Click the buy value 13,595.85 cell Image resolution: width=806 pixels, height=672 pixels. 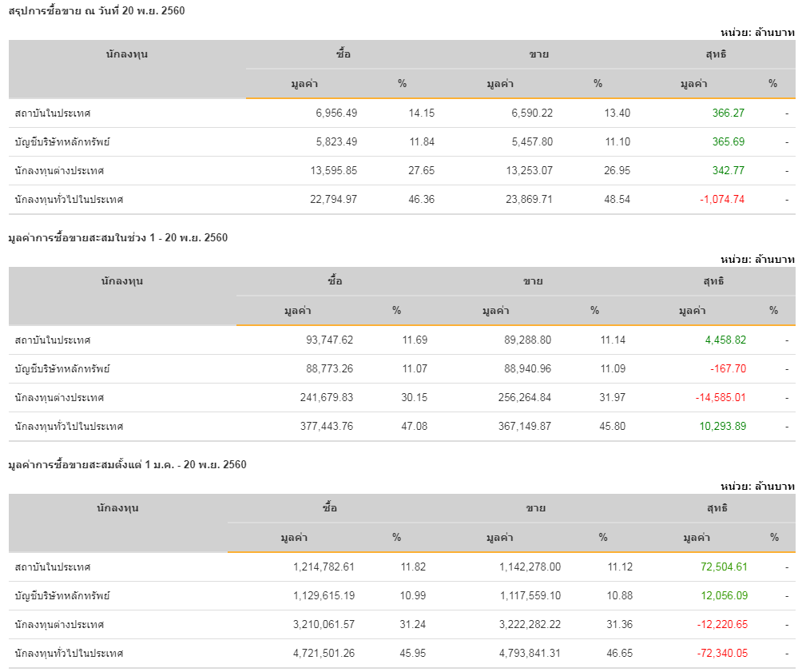333,171
